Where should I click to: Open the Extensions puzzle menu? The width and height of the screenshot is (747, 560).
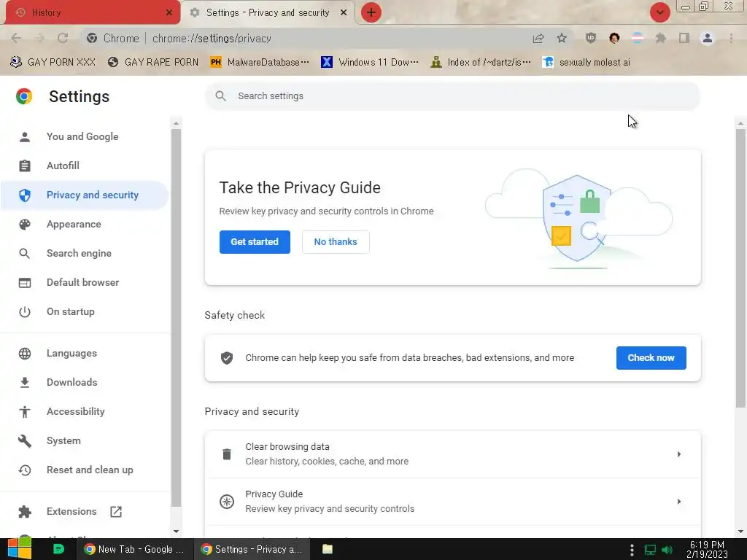coord(661,38)
